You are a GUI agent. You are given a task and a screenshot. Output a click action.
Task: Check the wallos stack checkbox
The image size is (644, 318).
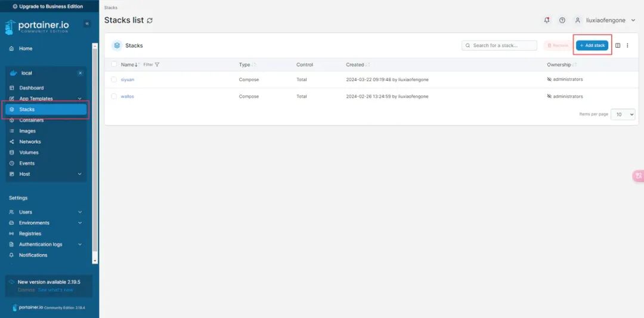114,96
